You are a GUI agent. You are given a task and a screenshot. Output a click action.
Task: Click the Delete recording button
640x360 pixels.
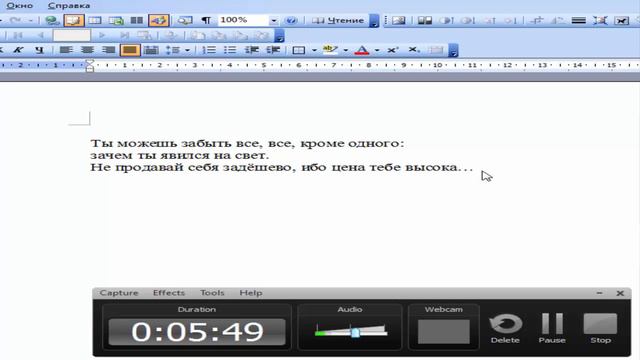(x=505, y=329)
